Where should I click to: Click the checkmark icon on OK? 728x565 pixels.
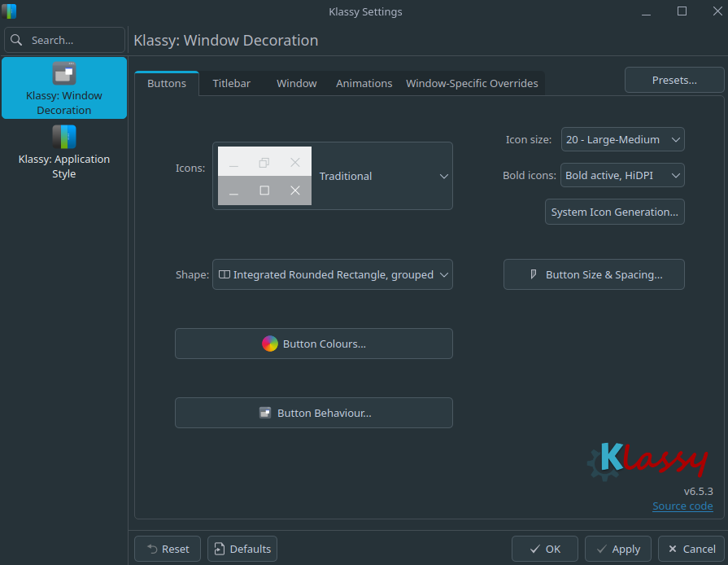(x=535, y=549)
